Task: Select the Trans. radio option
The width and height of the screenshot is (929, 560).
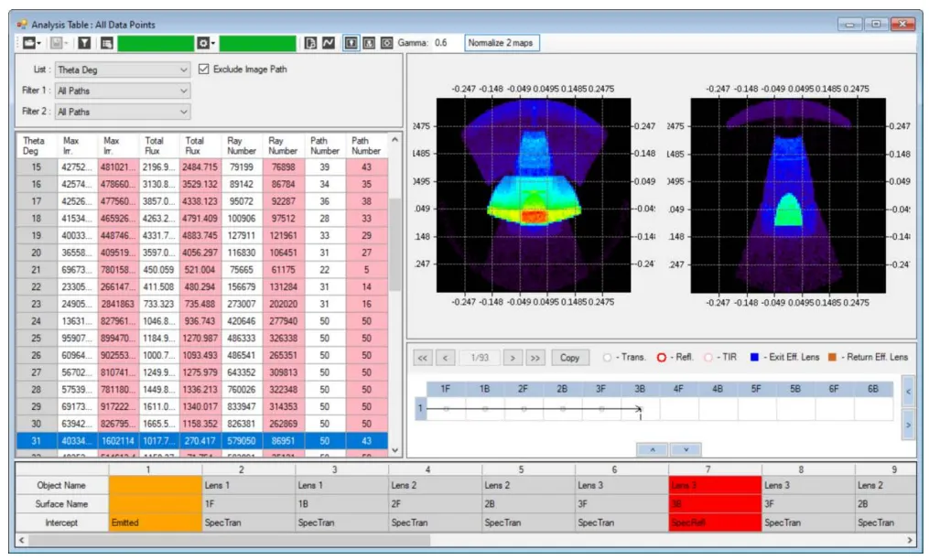Action: pyautogui.click(x=608, y=358)
